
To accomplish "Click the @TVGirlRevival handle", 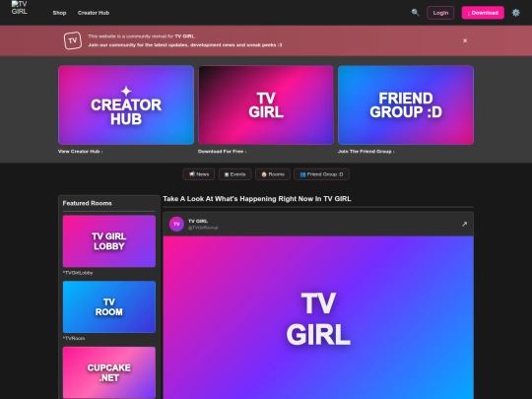I will pyautogui.click(x=203, y=228).
